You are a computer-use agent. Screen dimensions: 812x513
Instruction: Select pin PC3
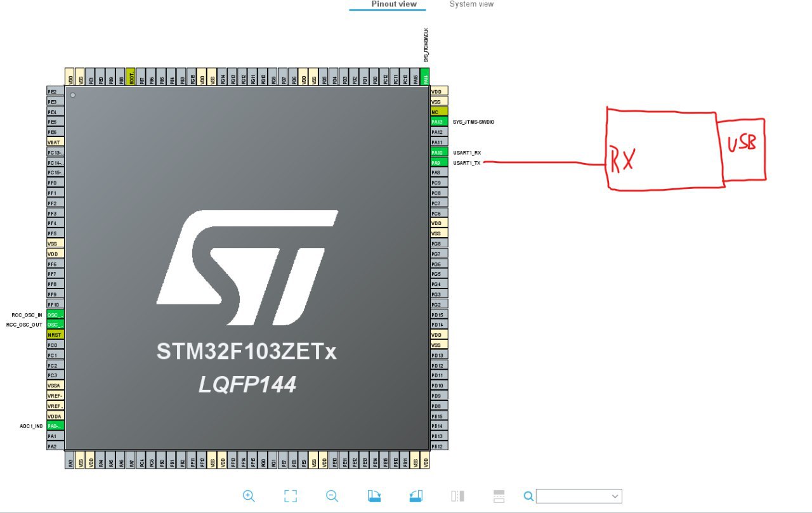point(56,375)
